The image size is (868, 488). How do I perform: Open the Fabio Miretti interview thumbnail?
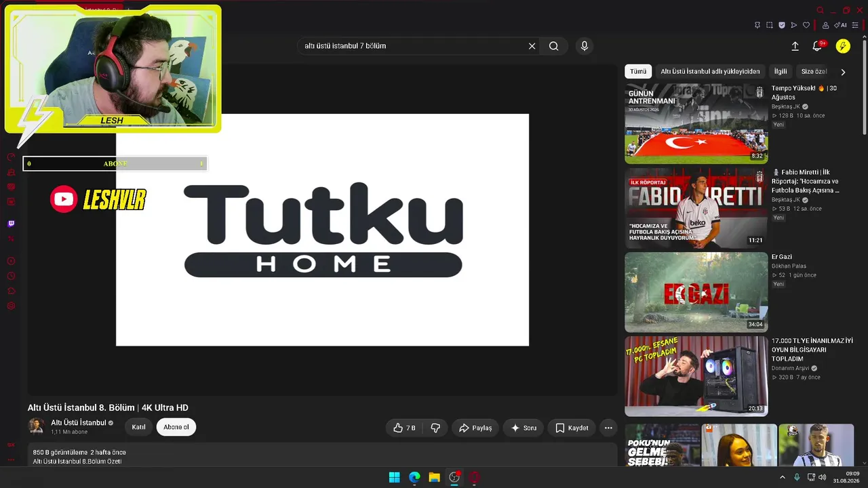[696, 208]
